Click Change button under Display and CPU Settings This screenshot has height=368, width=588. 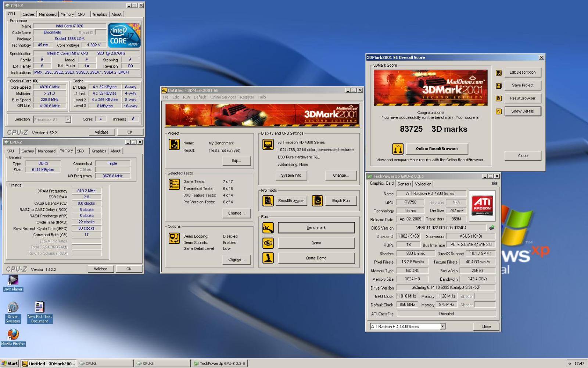[341, 176]
